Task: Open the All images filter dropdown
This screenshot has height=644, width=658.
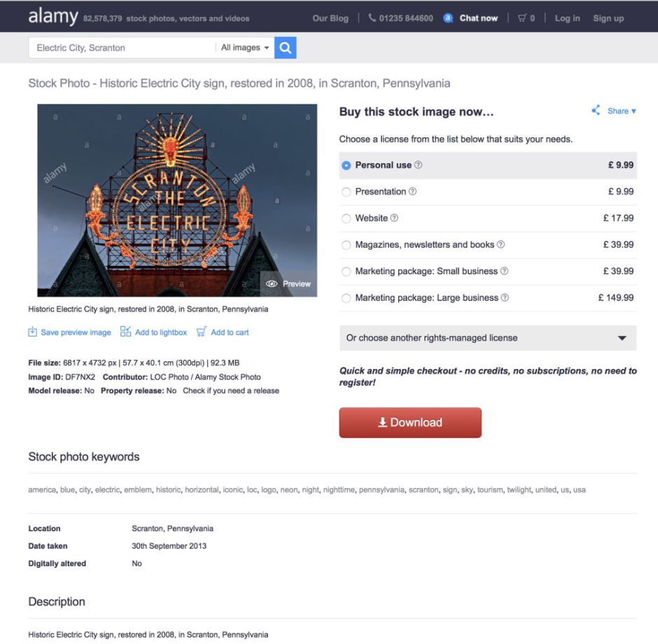Action: (x=245, y=48)
